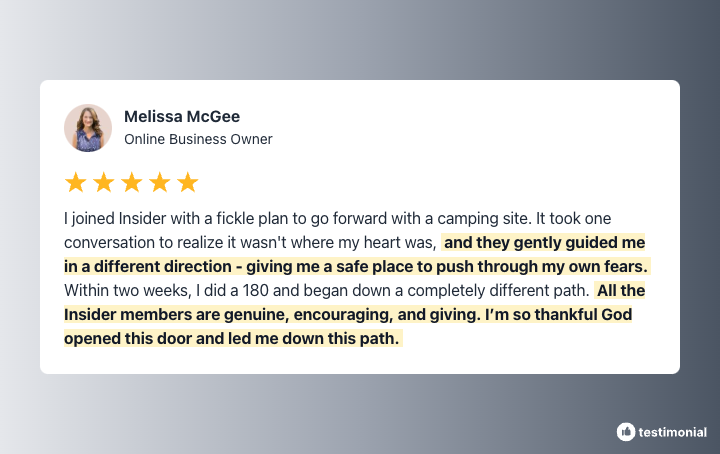Click the gray gradient background above card
720x454 pixels.
(x=360, y=39)
